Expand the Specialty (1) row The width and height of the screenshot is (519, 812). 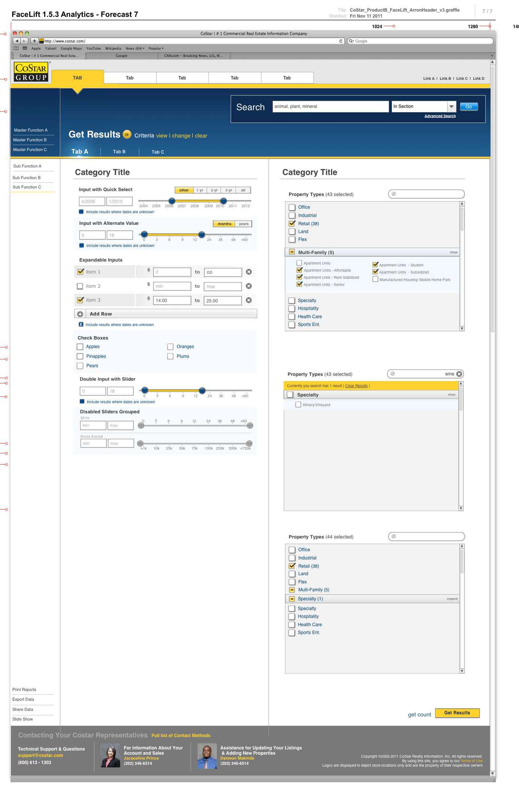tap(452, 599)
